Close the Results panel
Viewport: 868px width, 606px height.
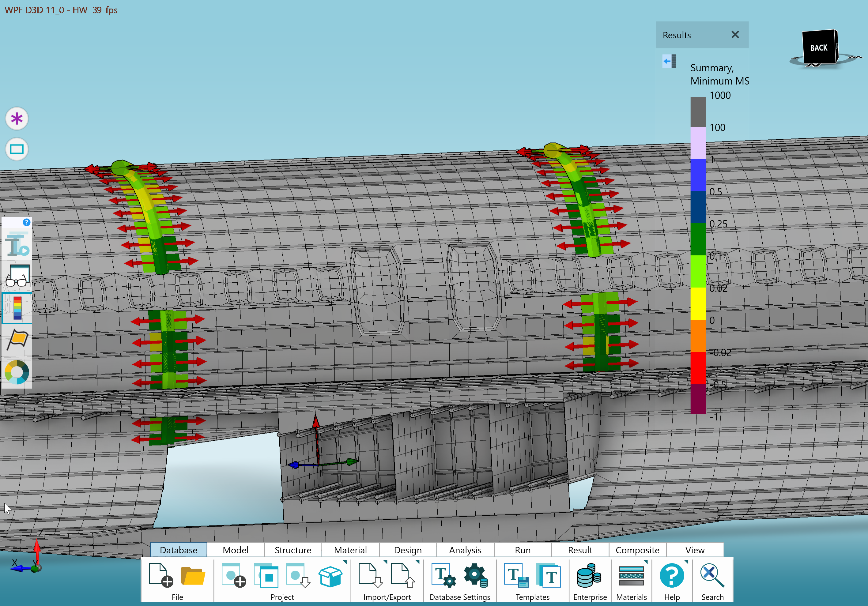click(x=735, y=35)
